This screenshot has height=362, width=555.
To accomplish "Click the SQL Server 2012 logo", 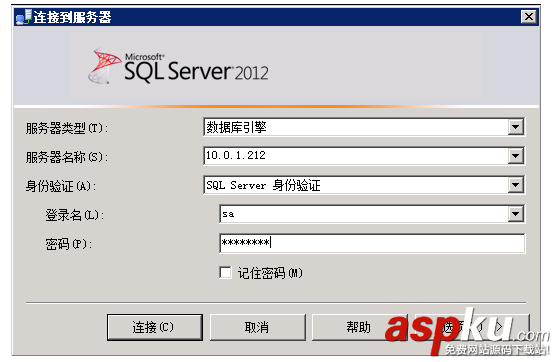I will coord(178,67).
